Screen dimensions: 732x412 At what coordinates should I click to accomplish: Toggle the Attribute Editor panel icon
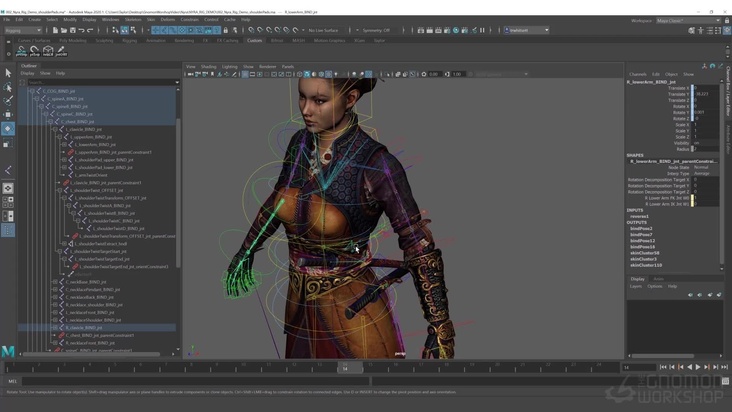coord(710,30)
